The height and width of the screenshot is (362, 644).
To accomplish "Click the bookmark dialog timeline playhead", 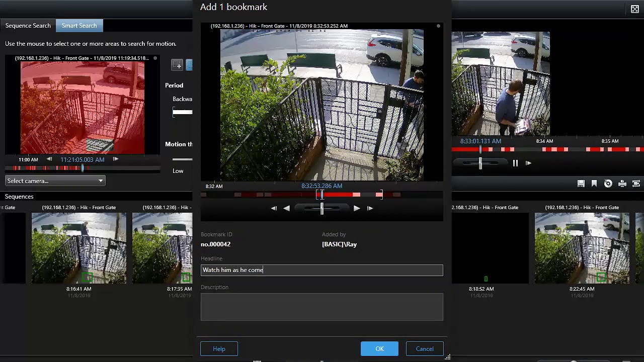I will coord(322,194).
